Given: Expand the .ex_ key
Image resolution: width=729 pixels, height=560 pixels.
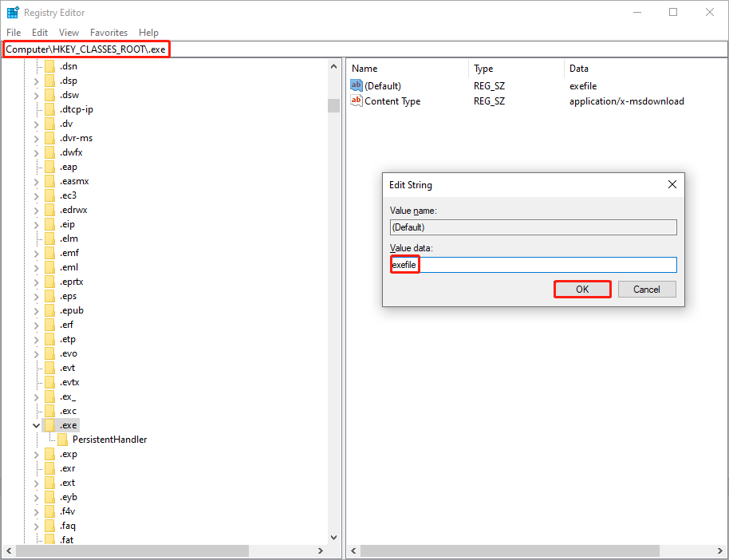Looking at the screenshot, I should click(36, 397).
